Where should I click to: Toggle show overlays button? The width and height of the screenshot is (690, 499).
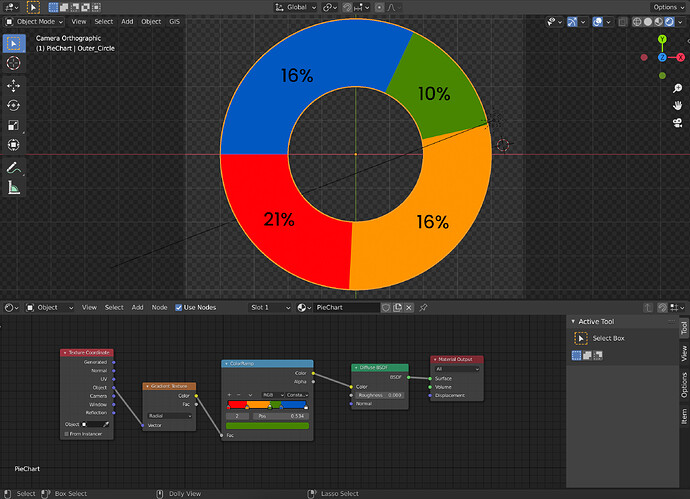click(598, 22)
